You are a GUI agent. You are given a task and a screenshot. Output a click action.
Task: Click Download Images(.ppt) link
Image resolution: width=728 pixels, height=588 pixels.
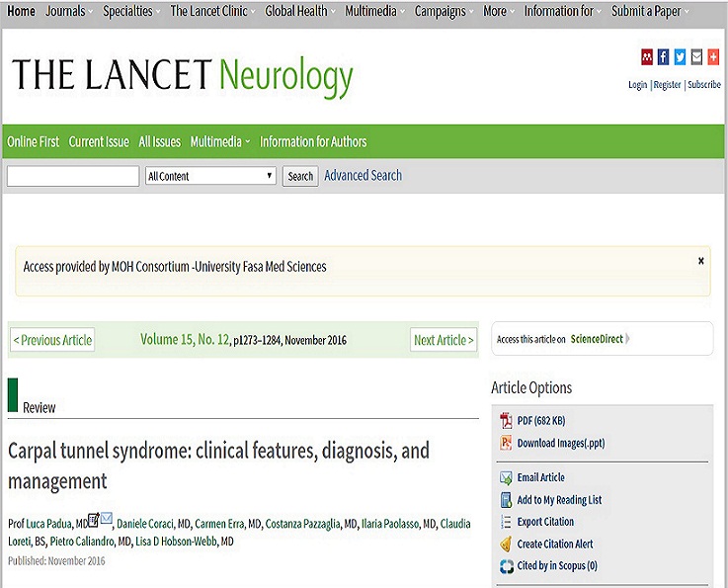tap(561, 443)
